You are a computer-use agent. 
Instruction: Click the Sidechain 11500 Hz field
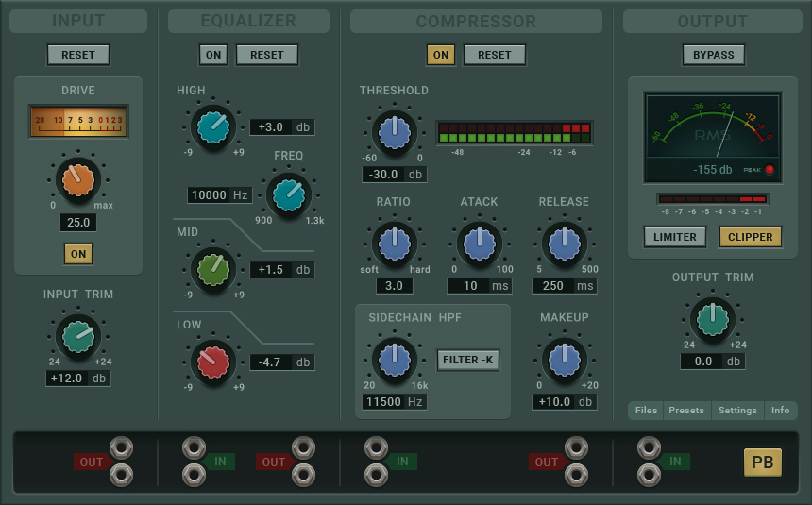[395, 401]
